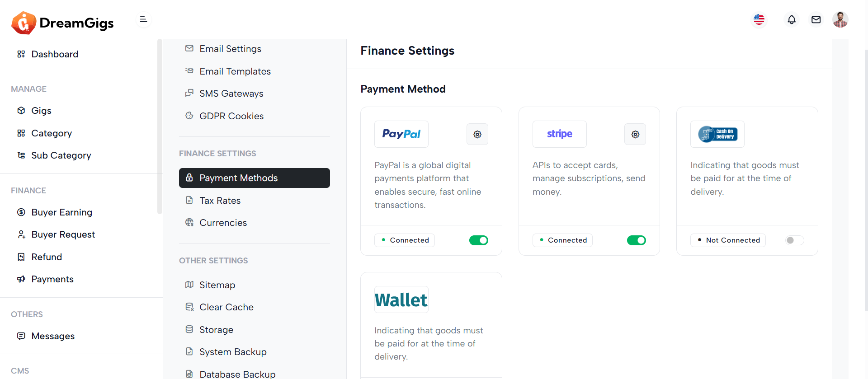This screenshot has height=379, width=868.
Task: Select Tax Rates in finance settings
Action: [220, 201]
